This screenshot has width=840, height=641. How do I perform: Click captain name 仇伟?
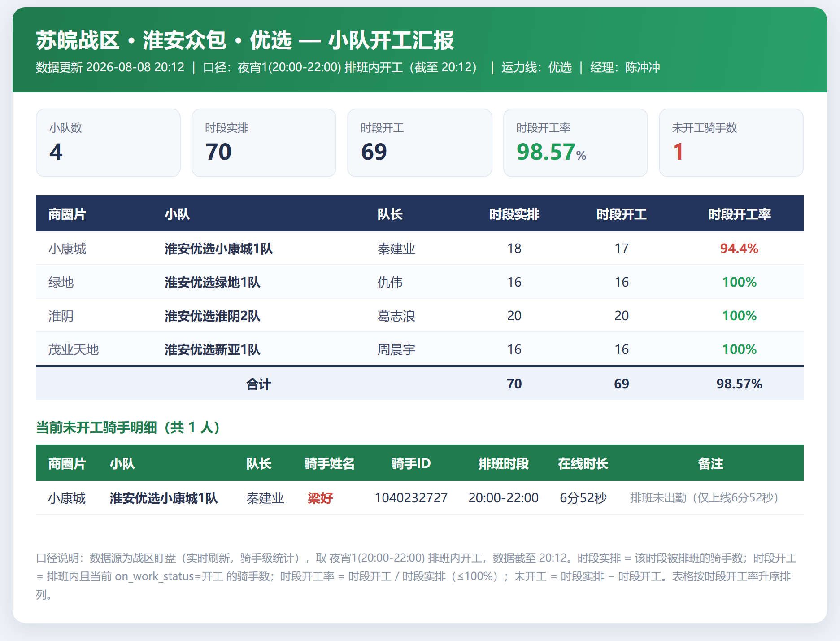point(390,282)
